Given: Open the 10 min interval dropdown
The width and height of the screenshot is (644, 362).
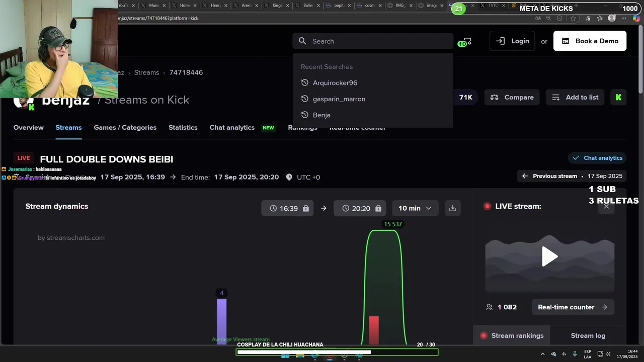Looking at the screenshot, I should pos(415,208).
